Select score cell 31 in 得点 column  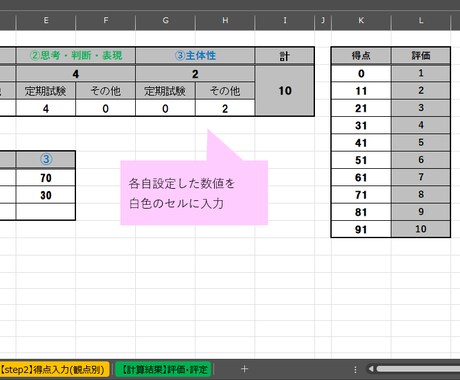361,125
